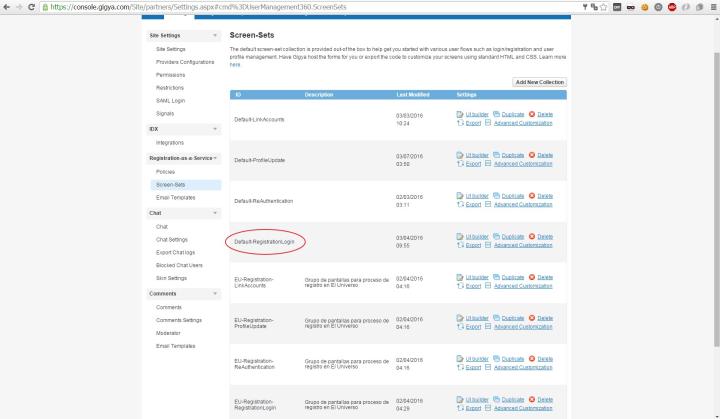Click red Delete icon for Default-ReAuthentication
The image size is (720, 419).
point(532,196)
